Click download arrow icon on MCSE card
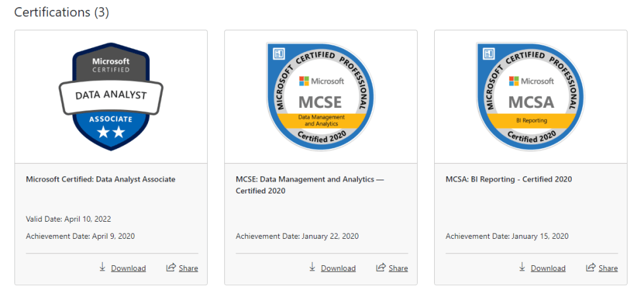 (x=312, y=267)
